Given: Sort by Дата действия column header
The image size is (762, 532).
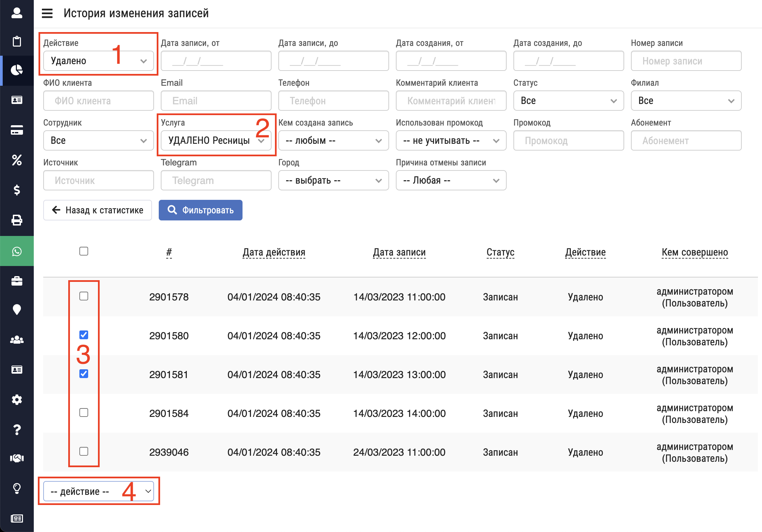Looking at the screenshot, I should (x=274, y=252).
